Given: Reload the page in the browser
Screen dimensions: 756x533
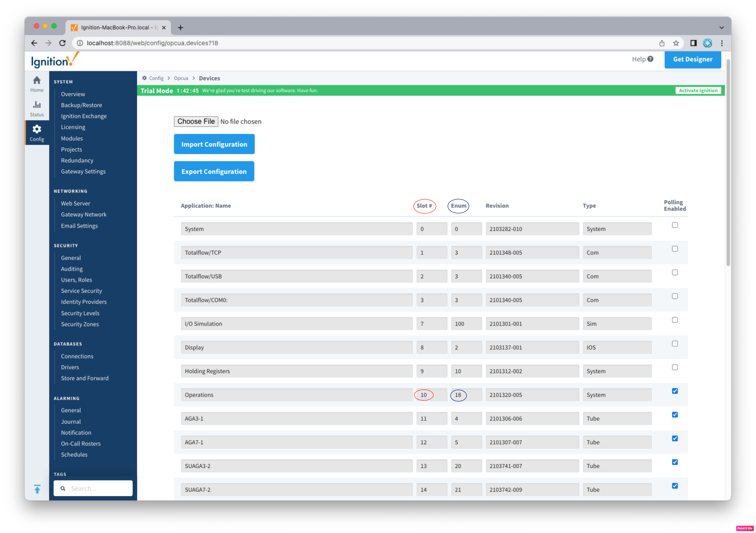Looking at the screenshot, I should (62, 43).
